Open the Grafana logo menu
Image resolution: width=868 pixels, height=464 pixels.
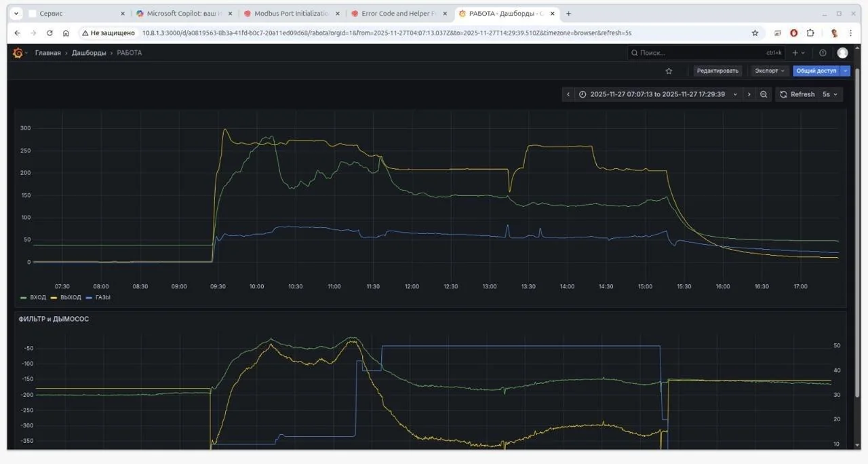18,53
